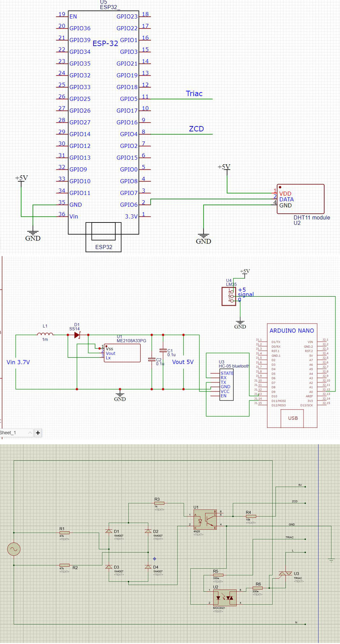This screenshot has height=644, width=340.
Task: Click the VCC pin of HC-05
Action: (x=225, y=392)
